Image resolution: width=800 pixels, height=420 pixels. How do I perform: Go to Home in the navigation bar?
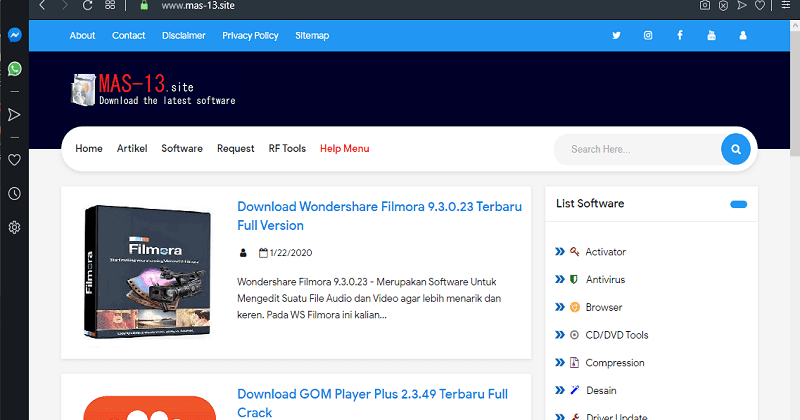(89, 149)
